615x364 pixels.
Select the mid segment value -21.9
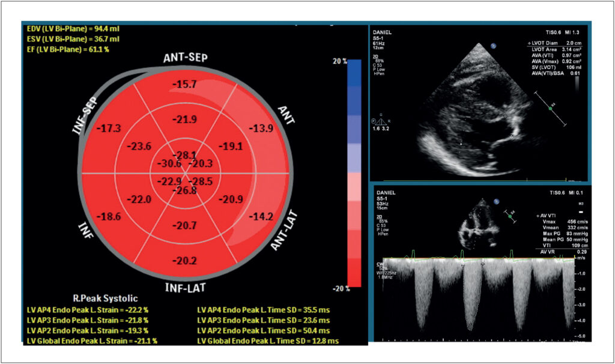[x=185, y=120]
